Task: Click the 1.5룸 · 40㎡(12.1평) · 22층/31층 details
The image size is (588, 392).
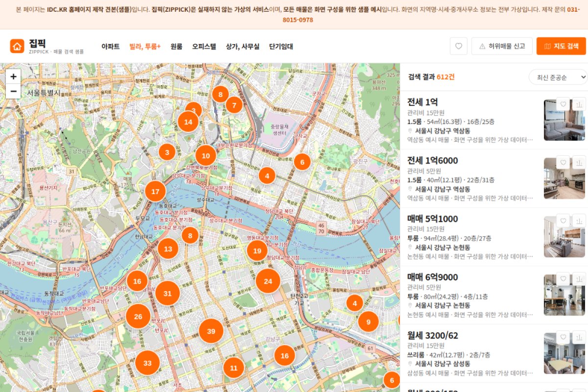Action: tap(451, 180)
